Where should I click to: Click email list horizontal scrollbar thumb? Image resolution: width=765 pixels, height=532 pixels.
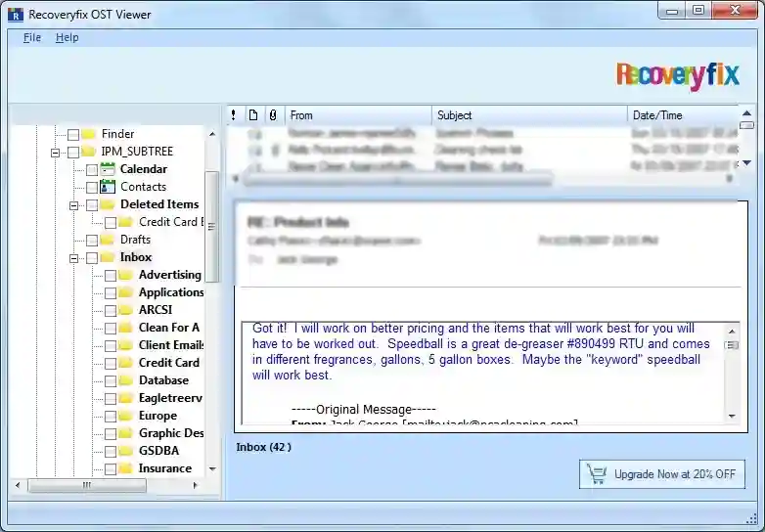point(397,180)
